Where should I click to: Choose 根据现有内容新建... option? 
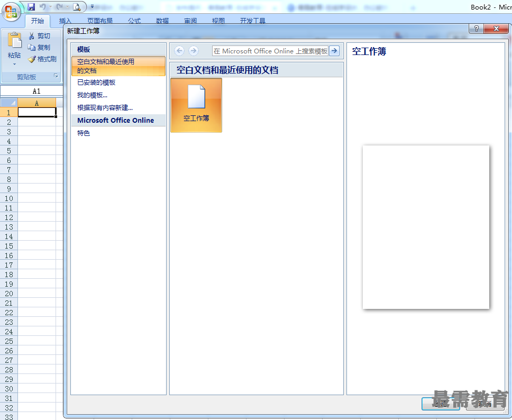click(105, 108)
